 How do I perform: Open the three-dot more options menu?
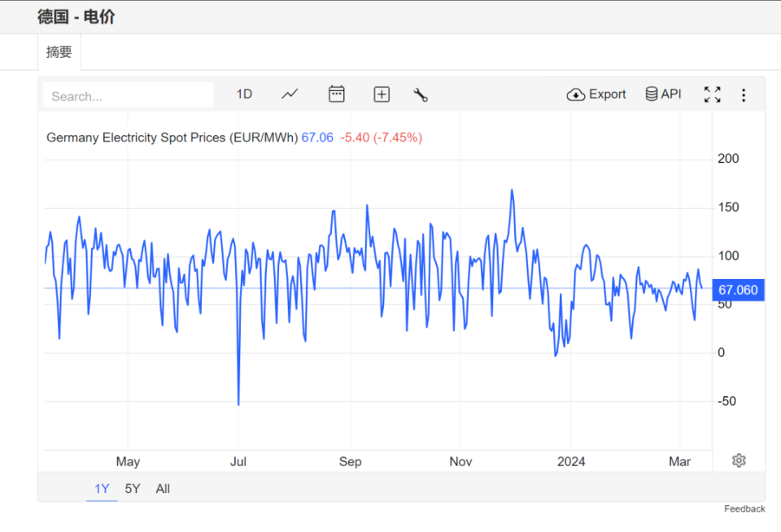click(744, 94)
